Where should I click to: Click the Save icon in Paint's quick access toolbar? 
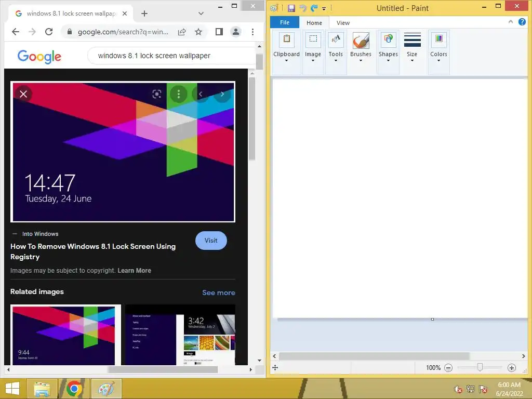tap(291, 8)
